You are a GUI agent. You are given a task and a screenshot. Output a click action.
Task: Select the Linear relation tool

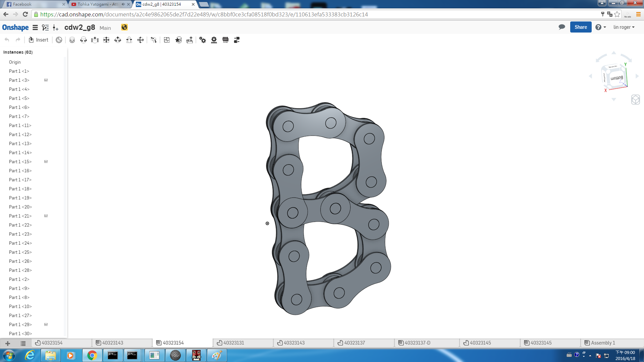tap(237, 40)
